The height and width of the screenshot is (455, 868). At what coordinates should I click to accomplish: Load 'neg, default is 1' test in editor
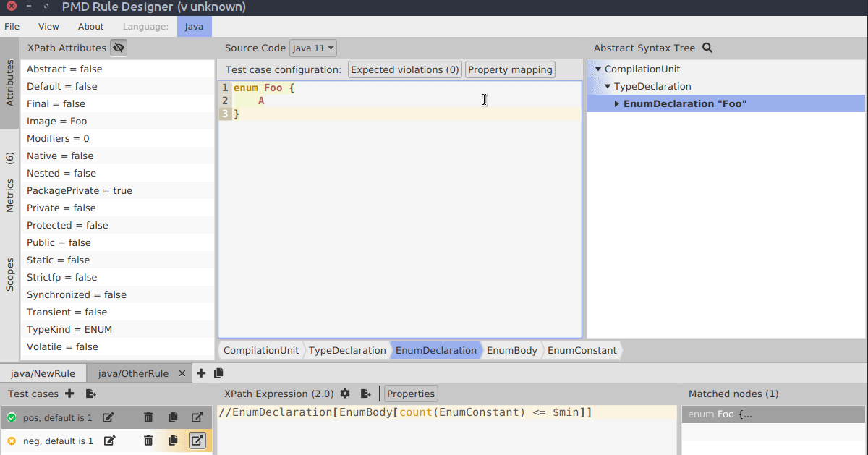(x=197, y=441)
